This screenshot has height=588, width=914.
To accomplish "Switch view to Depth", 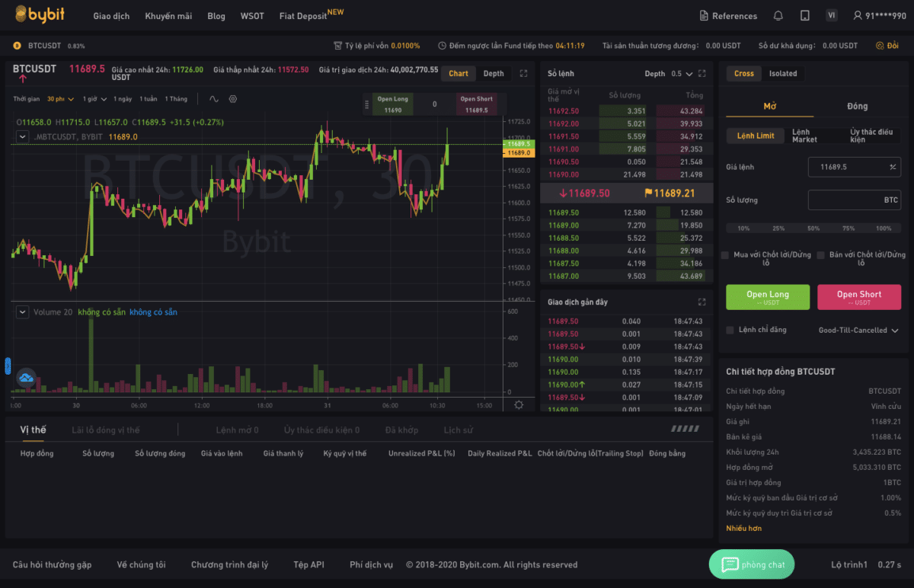I will pos(494,74).
